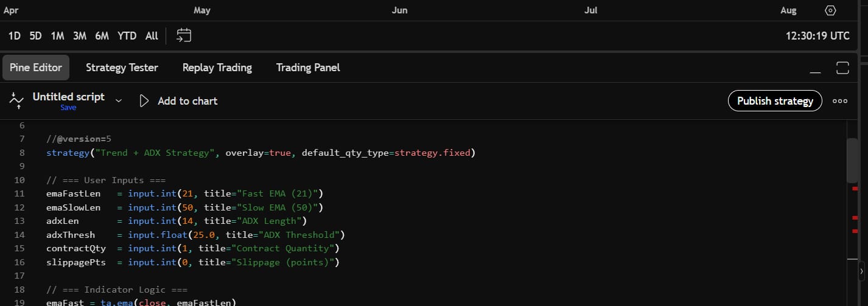Open the go-to-date calendar icon
The image size is (868, 306).
tap(184, 36)
